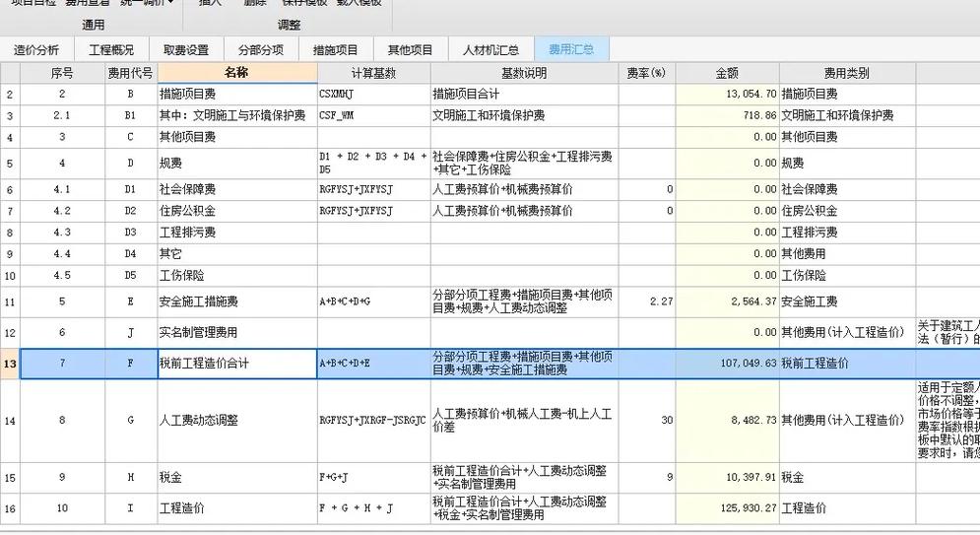Select the name cell 实名制管理费用

(237, 332)
